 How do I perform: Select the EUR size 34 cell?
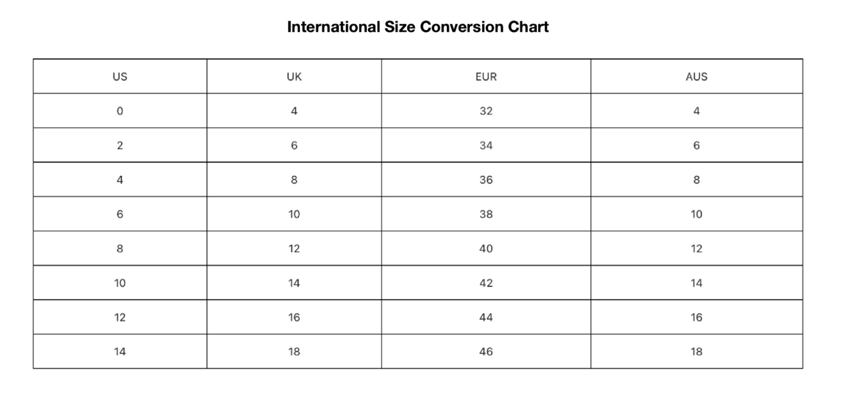click(486, 146)
